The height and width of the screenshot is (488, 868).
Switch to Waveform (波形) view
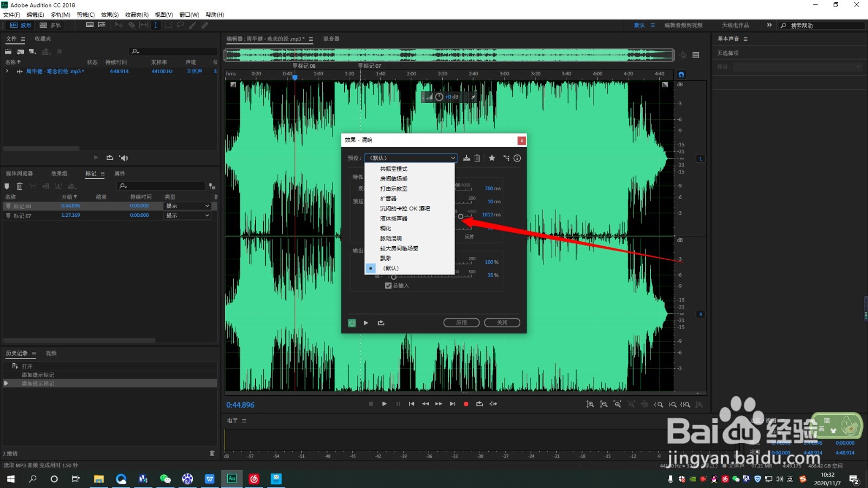21,25
